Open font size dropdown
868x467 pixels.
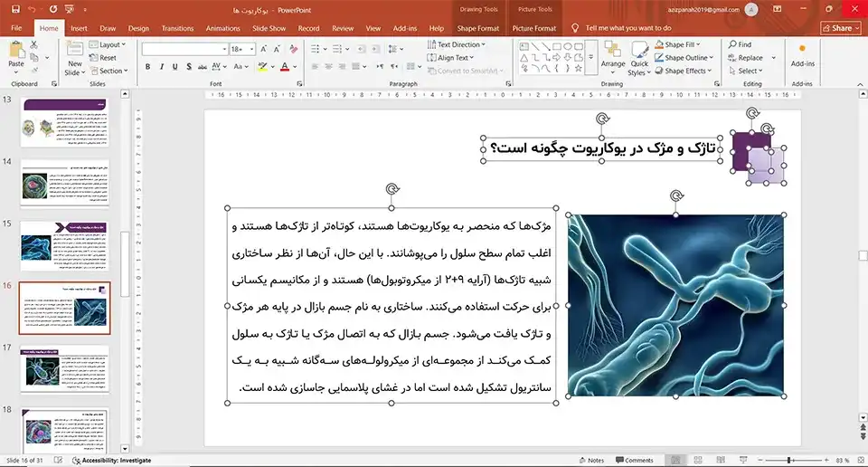click(x=252, y=49)
